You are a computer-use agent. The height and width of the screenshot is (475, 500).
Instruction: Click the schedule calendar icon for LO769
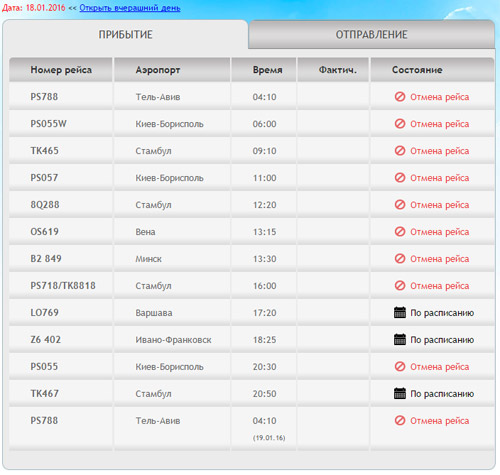click(x=400, y=312)
